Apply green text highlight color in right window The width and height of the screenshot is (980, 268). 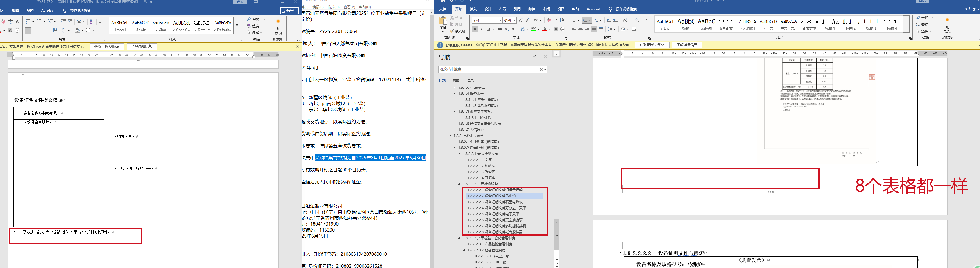coord(533,29)
